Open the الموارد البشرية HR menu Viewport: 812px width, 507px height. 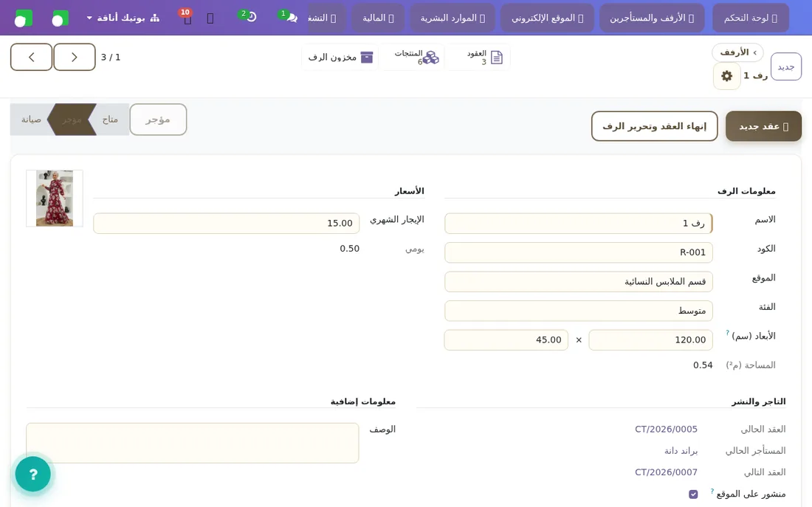[x=453, y=18]
